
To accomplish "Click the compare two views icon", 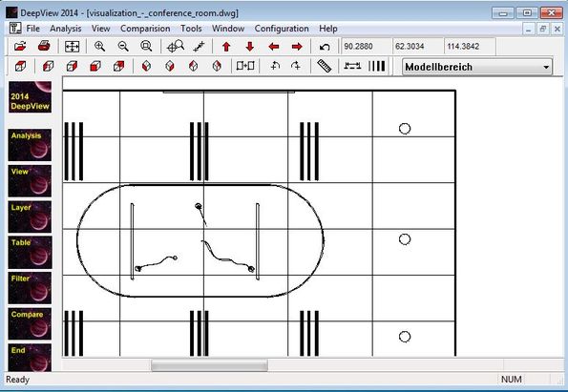I will (x=245, y=66).
